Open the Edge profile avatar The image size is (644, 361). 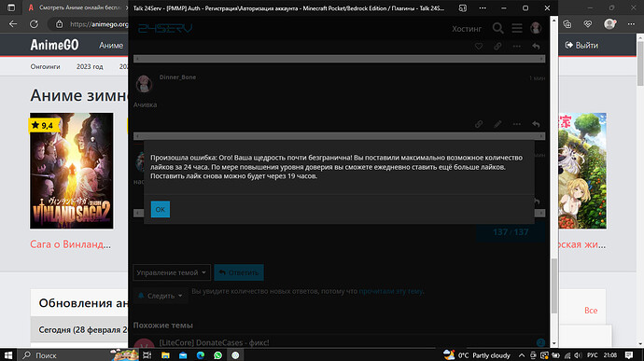click(x=609, y=24)
